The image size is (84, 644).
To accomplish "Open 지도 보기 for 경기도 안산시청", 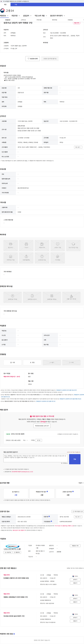I will pos(78,517).
